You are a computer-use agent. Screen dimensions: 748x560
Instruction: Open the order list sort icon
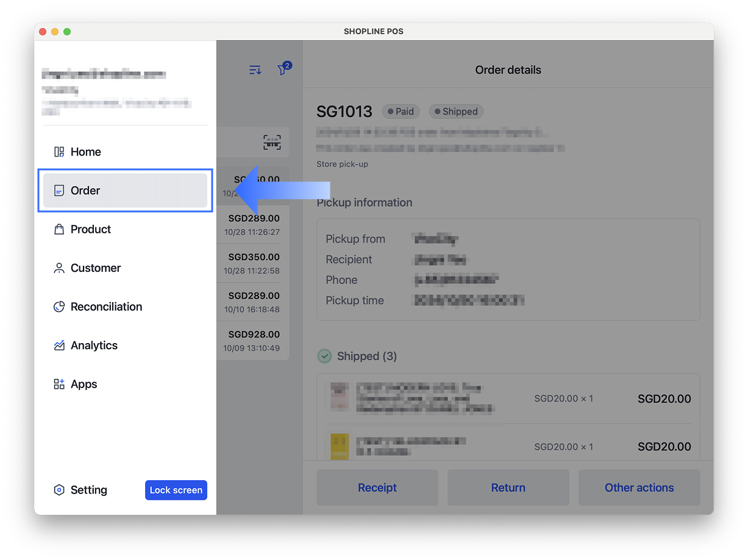[x=255, y=70]
